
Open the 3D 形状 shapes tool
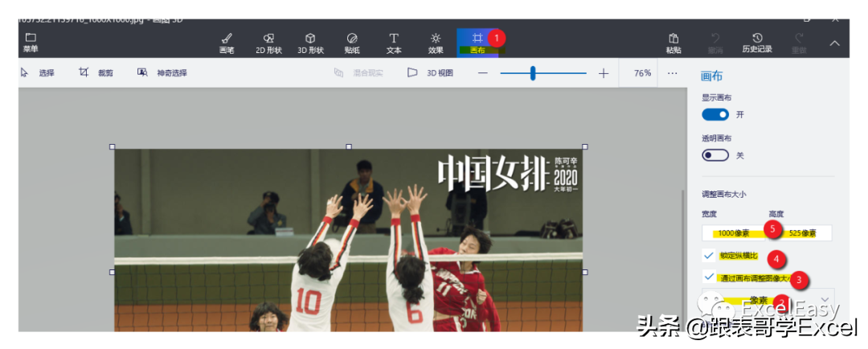[310, 43]
